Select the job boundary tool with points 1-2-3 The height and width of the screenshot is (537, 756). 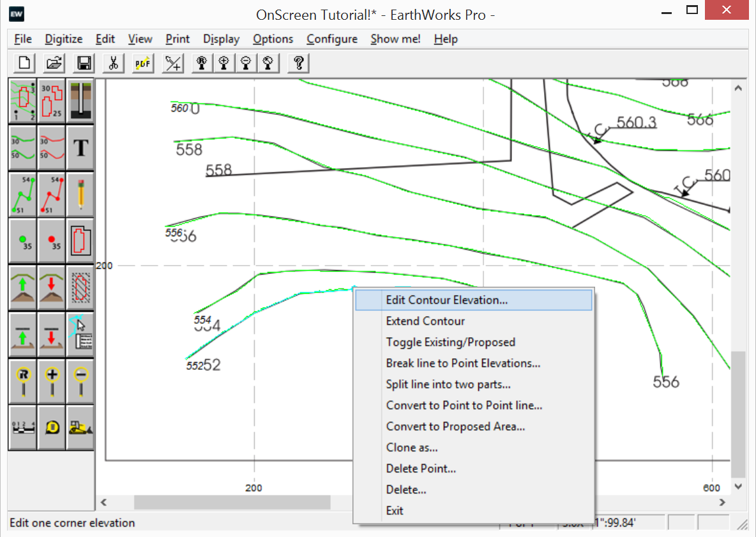[x=22, y=101]
